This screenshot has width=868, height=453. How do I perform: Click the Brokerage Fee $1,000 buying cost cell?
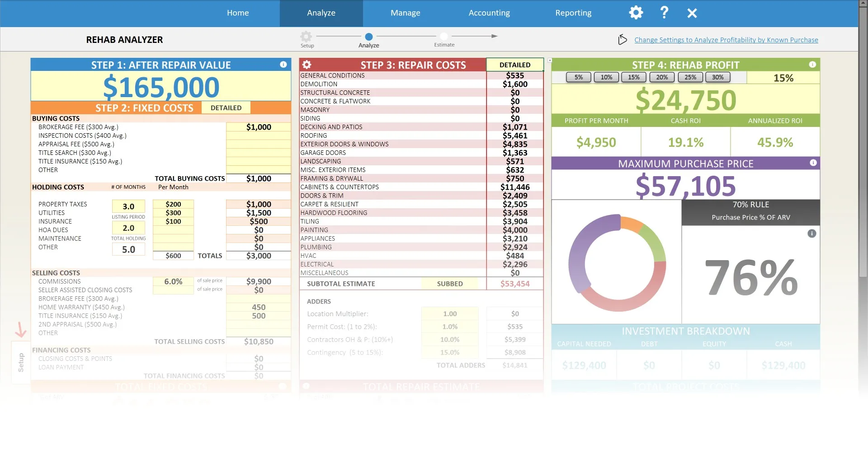coord(259,127)
